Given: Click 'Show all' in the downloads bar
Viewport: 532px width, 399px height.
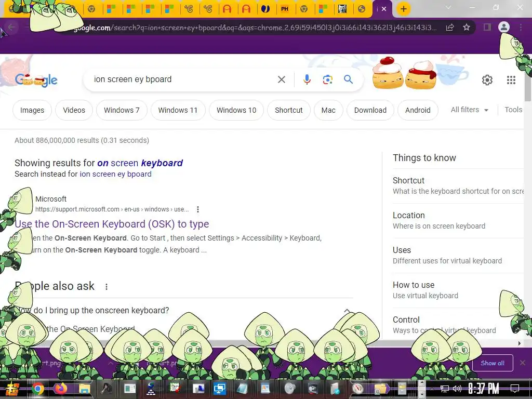Looking at the screenshot, I should point(493,363).
